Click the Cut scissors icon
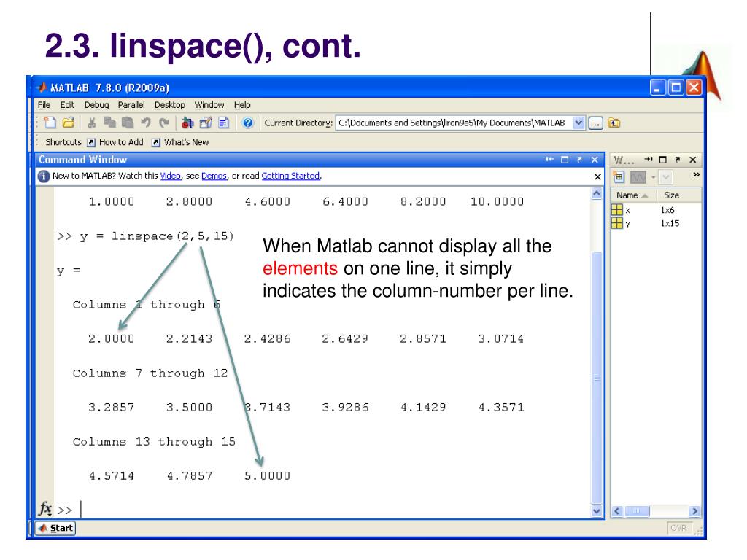 (x=91, y=122)
